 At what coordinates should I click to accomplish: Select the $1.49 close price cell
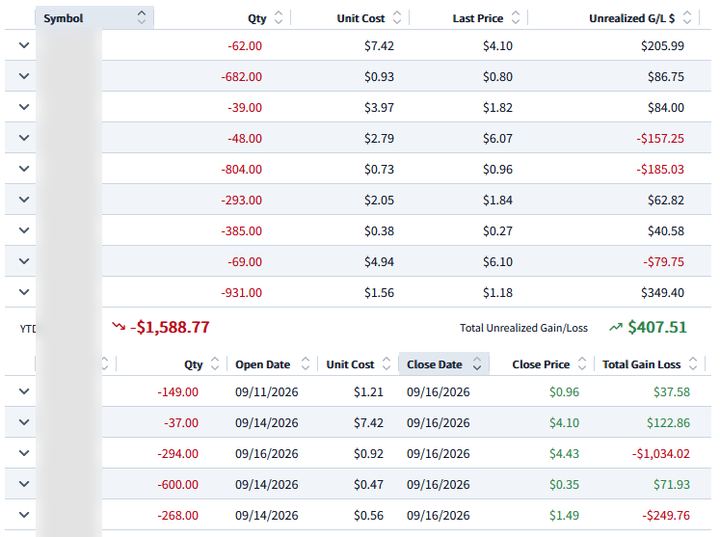tap(564, 515)
